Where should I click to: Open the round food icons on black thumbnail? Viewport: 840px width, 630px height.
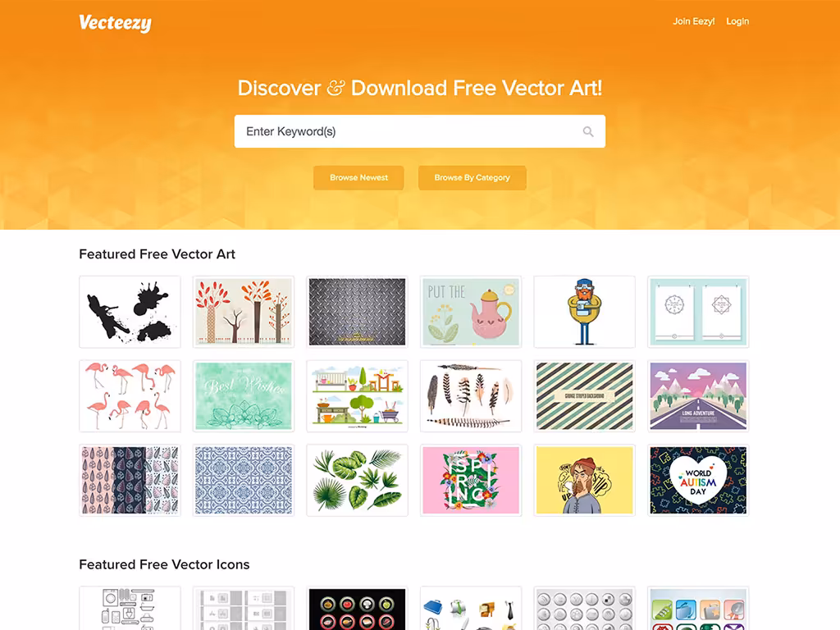[x=357, y=609]
